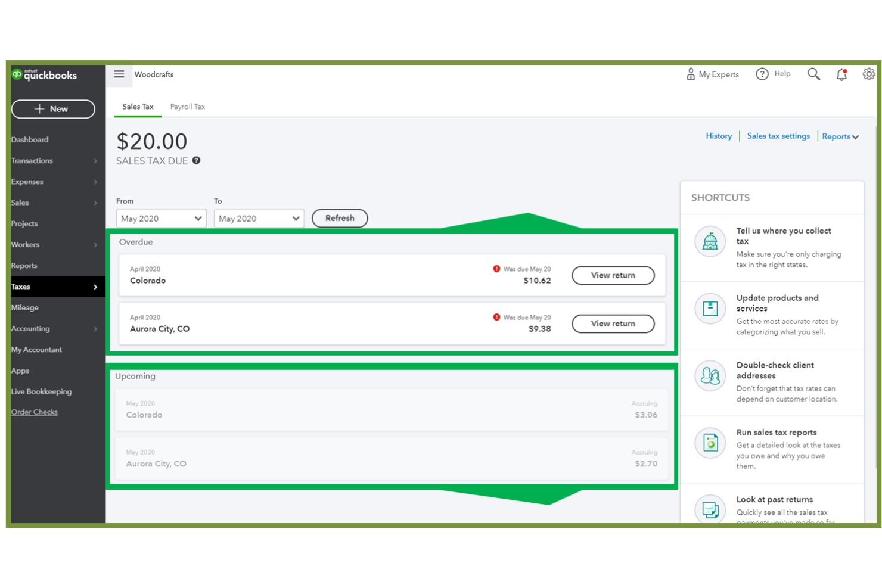Switch to the Payroll Tax tab
Screen dimensions: 882x588
point(187,106)
